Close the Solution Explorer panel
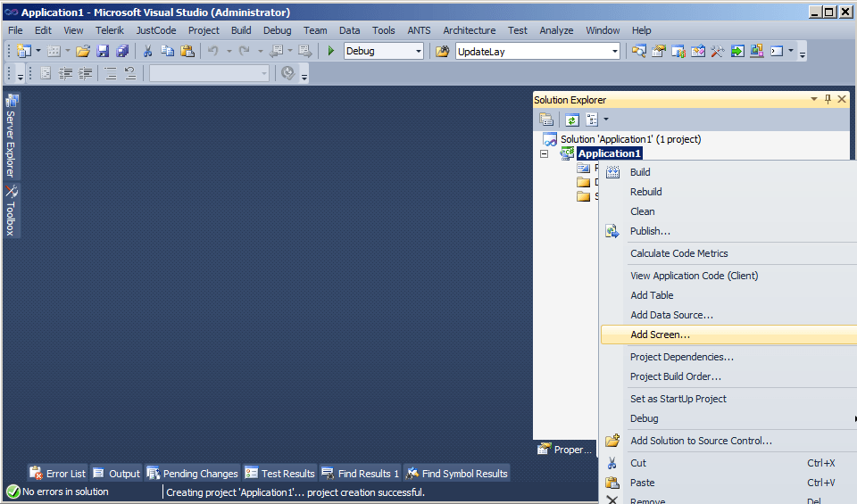 click(842, 99)
